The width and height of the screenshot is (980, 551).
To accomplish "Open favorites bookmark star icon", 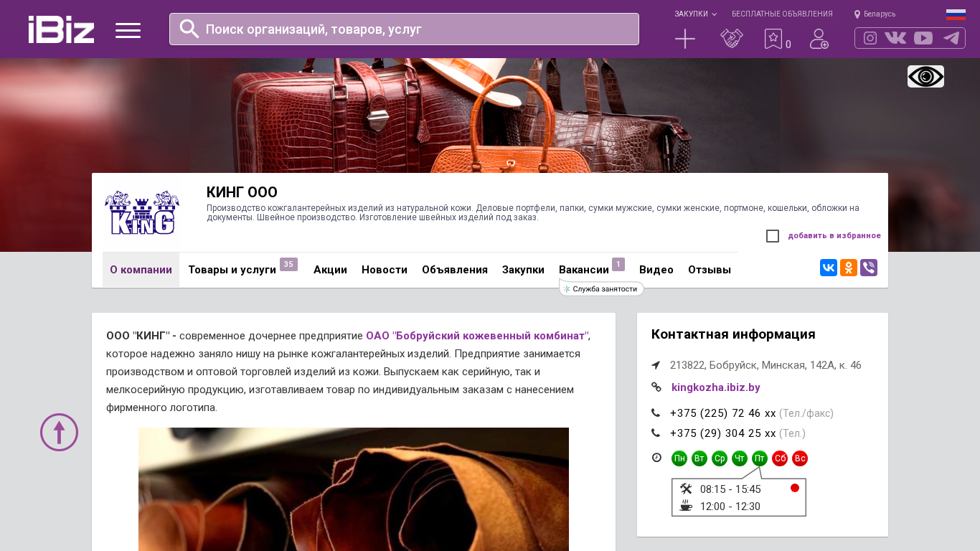I will pyautogui.click(x=773, y=39).
